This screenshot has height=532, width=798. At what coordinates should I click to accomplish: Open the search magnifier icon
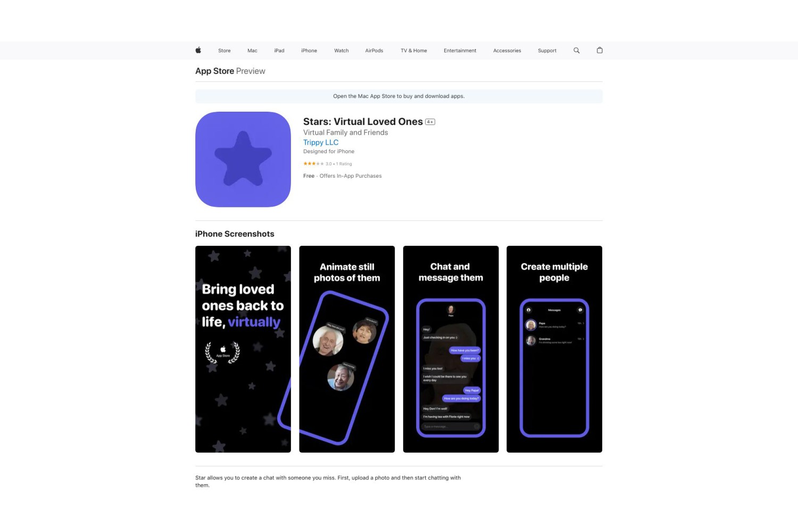(577, 51)
